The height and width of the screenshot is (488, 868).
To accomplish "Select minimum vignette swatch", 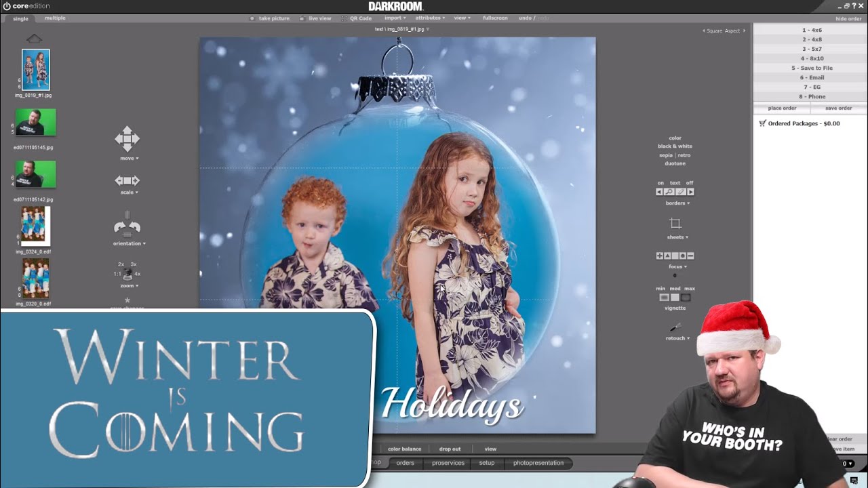I will click(x=665, y=298).
